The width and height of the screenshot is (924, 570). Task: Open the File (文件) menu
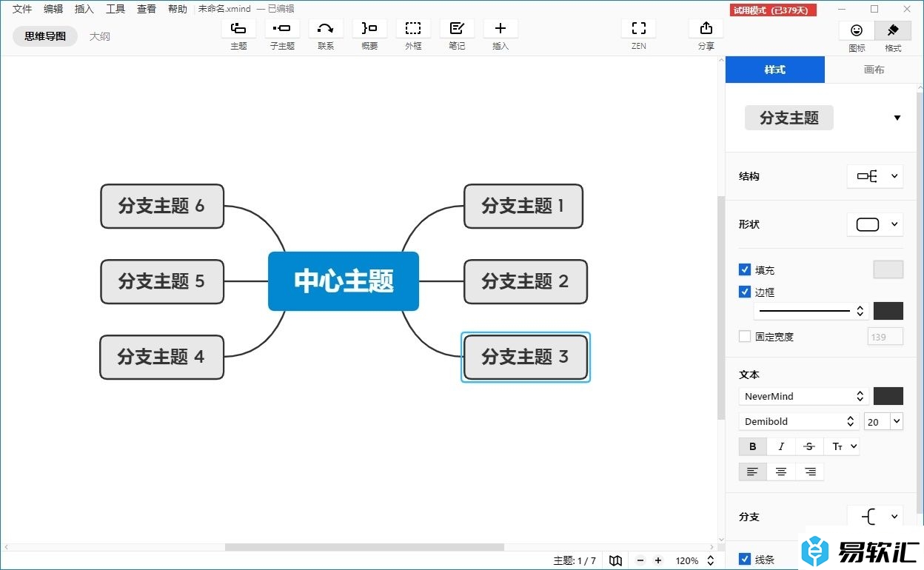[x=22, y=9]
